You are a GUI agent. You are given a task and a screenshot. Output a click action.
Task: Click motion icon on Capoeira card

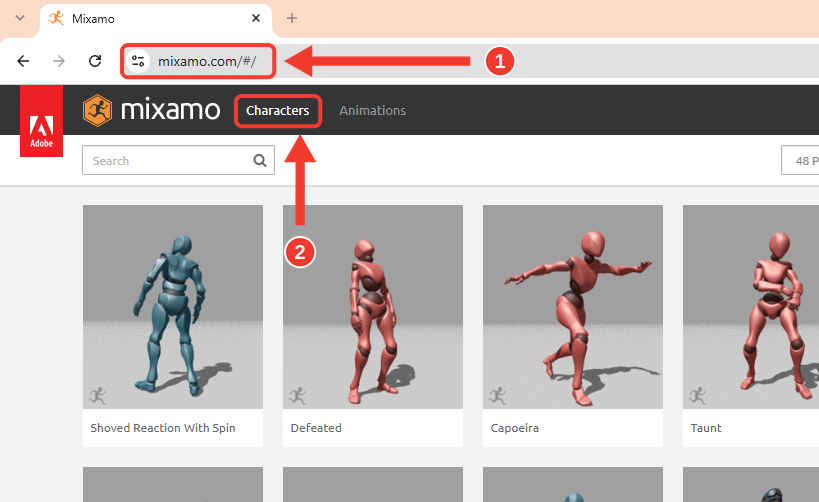[498, 396]
